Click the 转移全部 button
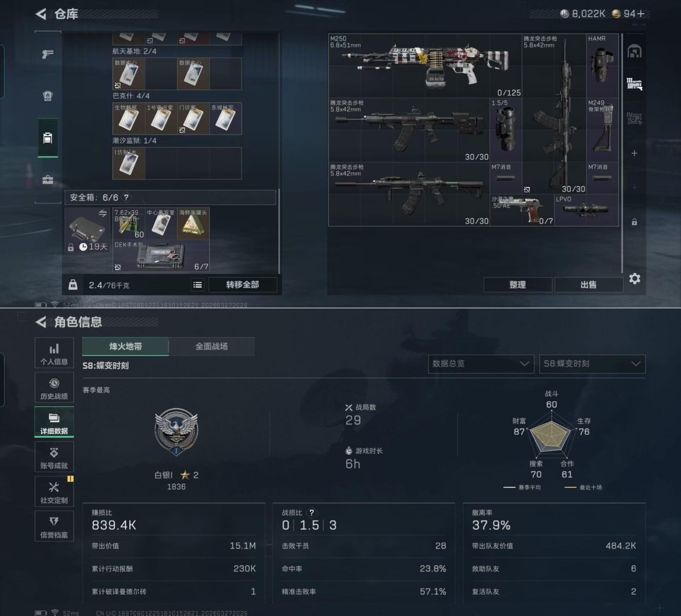The image size is (681, 616). [243, 285]
